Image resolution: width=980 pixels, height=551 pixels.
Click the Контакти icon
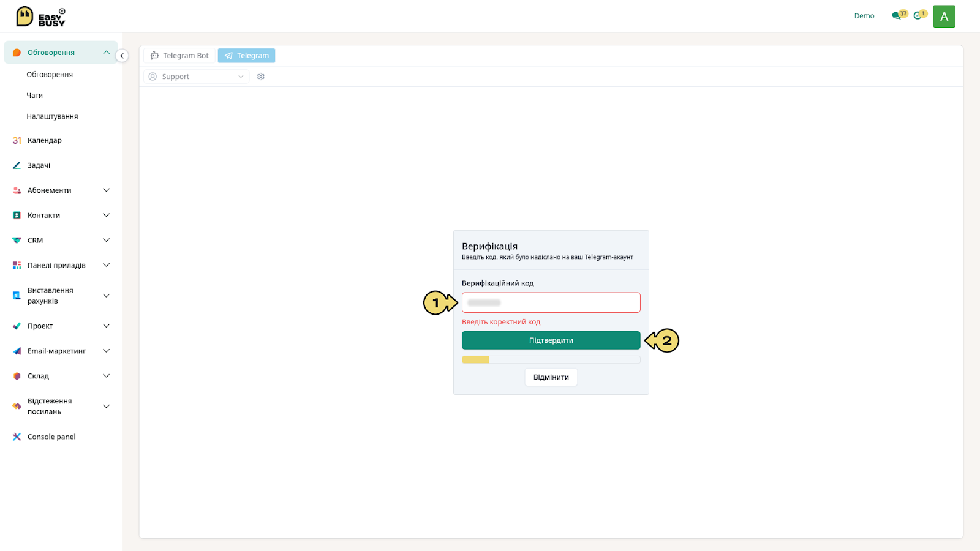point(17,216)
